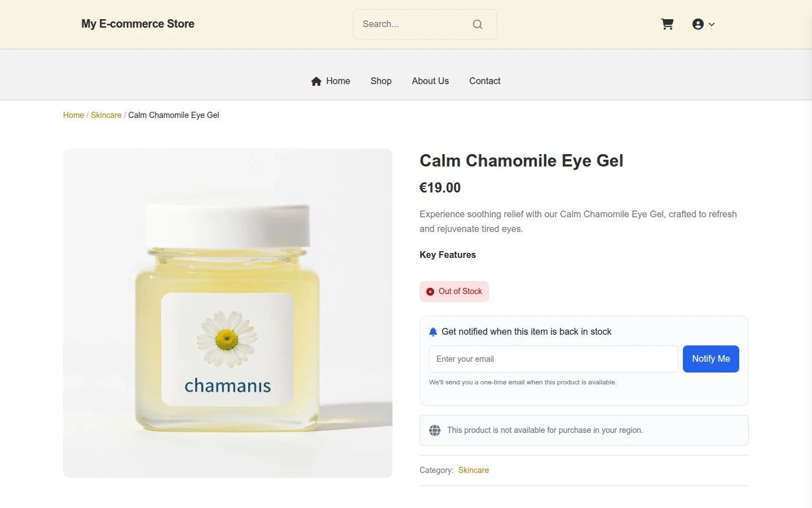
Task: Click the bell notification icon
Action: (x=433, y=332)
